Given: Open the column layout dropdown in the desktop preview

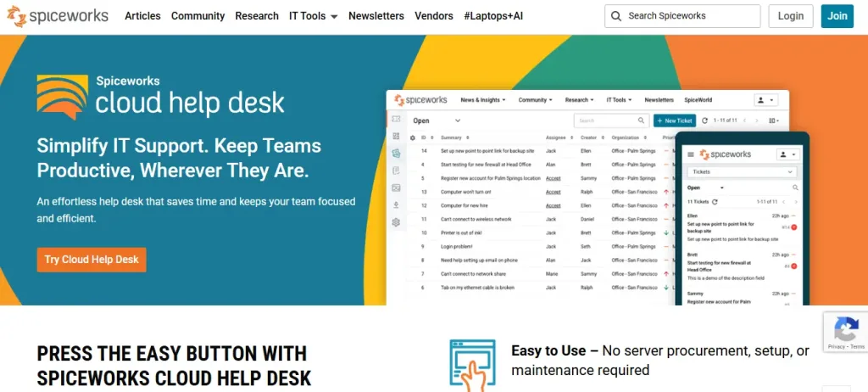Looking at the screenshot, I should pos(774,120).
